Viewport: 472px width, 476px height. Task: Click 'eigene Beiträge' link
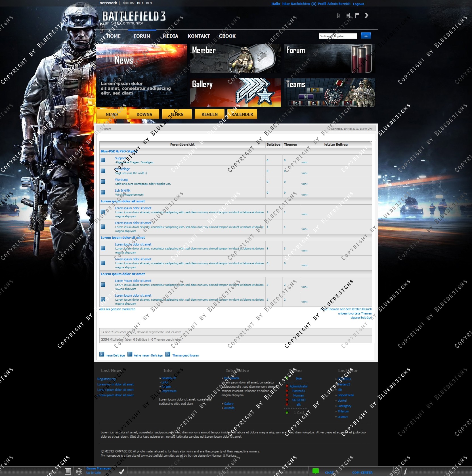pyautogui.click(x=361, y=318)
